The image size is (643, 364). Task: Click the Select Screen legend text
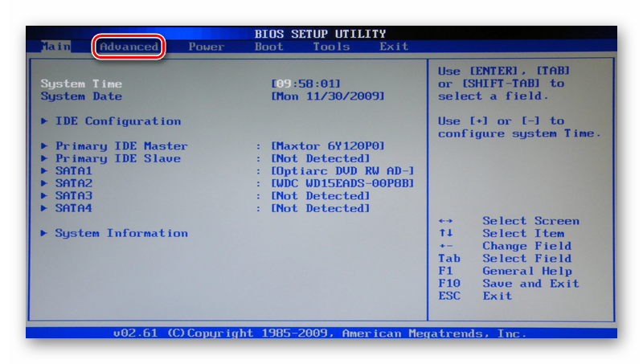pyautogui.click(x=531, y=221)
